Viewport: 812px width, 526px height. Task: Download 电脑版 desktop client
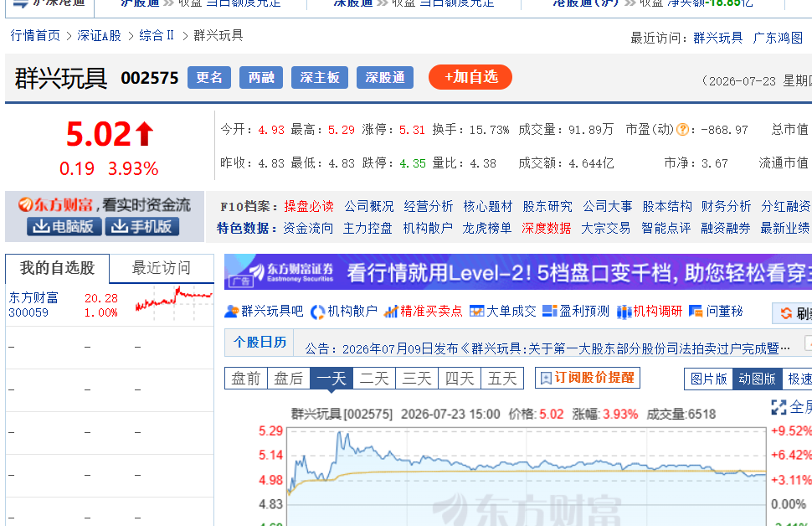pyautogui.click(x=64, y=226)
